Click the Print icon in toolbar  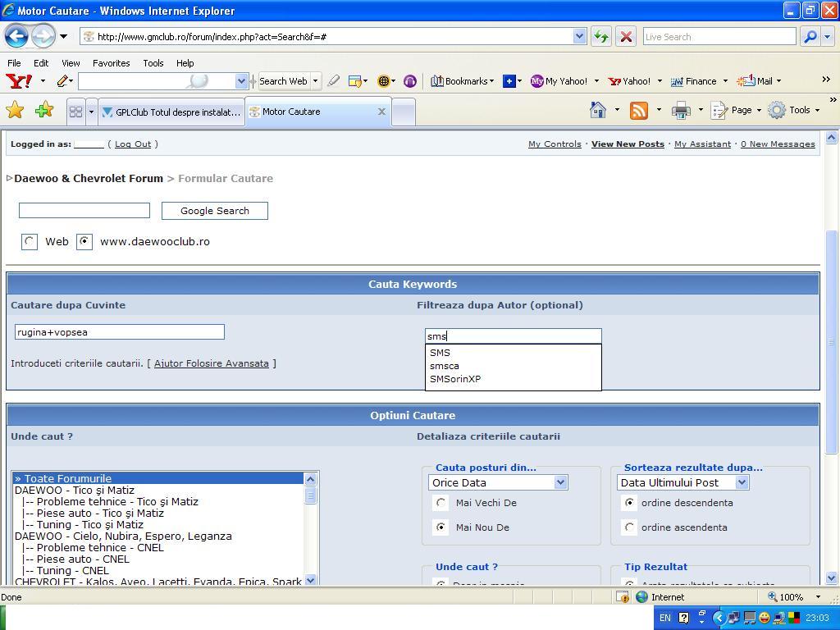[x=681, y=110]
